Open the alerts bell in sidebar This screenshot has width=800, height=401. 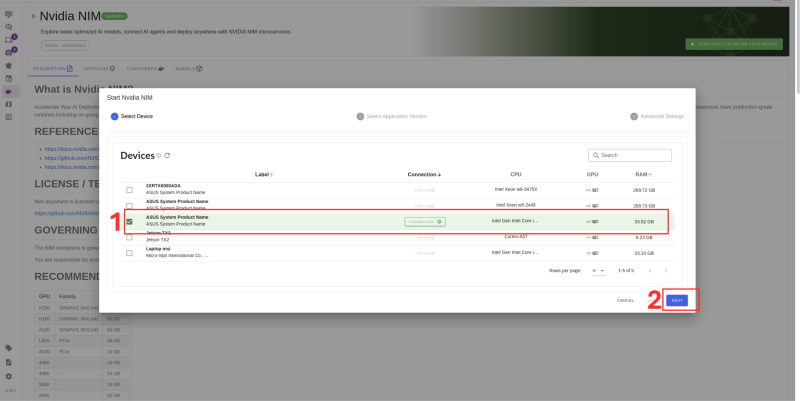click(x=9, y=65)
